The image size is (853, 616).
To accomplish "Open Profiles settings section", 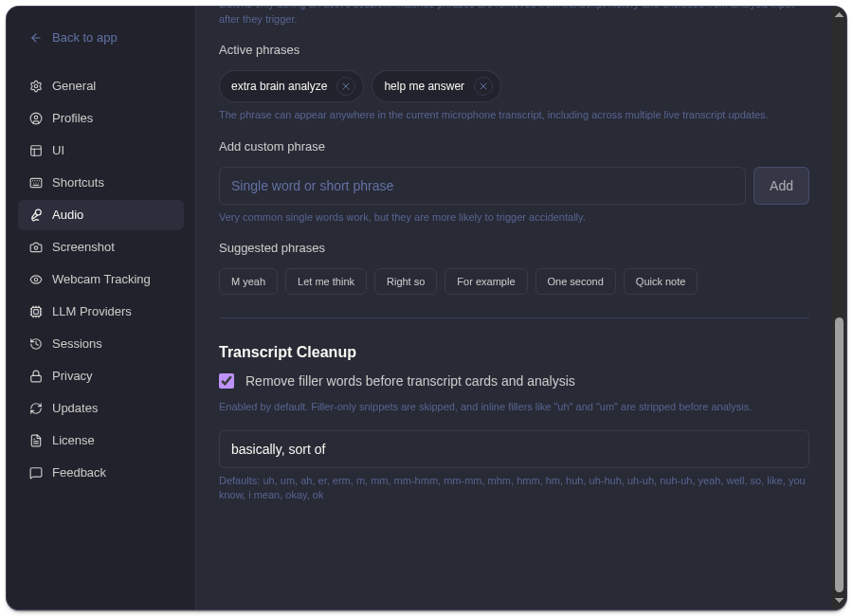I will pyautogui.click(x=101, y=118).
